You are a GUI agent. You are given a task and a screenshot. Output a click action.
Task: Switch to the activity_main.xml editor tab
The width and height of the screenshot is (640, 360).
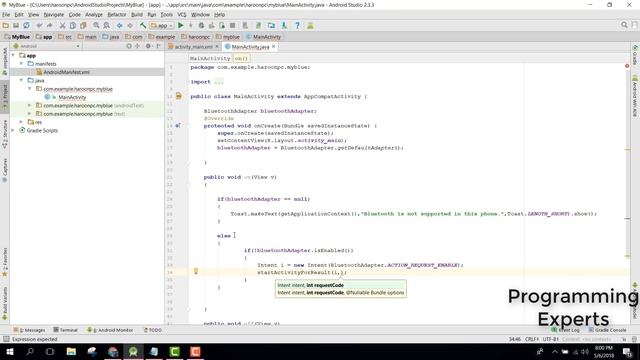point(193,47)
